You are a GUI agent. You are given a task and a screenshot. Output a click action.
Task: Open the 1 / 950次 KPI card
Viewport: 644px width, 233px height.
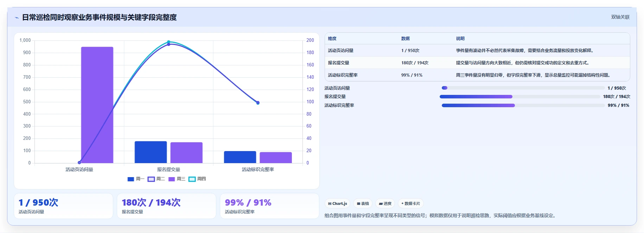[63, 206]
